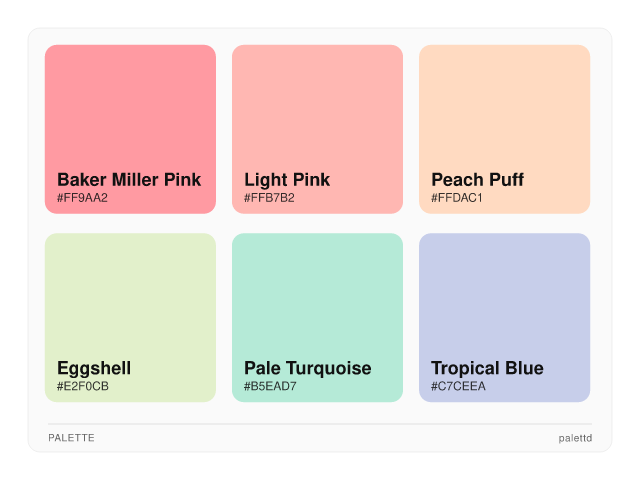Click the "Eggshell" color name
Screen dimensions: 640x480
click(x=94, y=368)
